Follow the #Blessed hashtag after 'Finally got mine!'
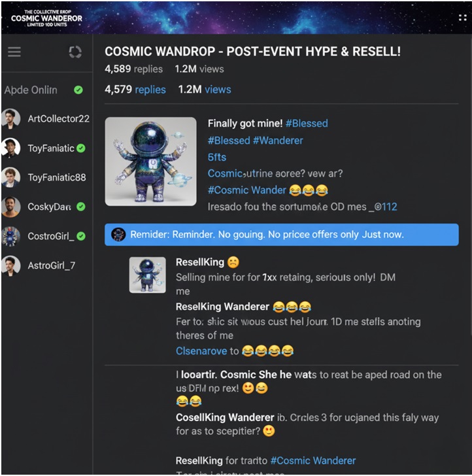The height and width of the screenshot is (476, 472). (307, 124)
